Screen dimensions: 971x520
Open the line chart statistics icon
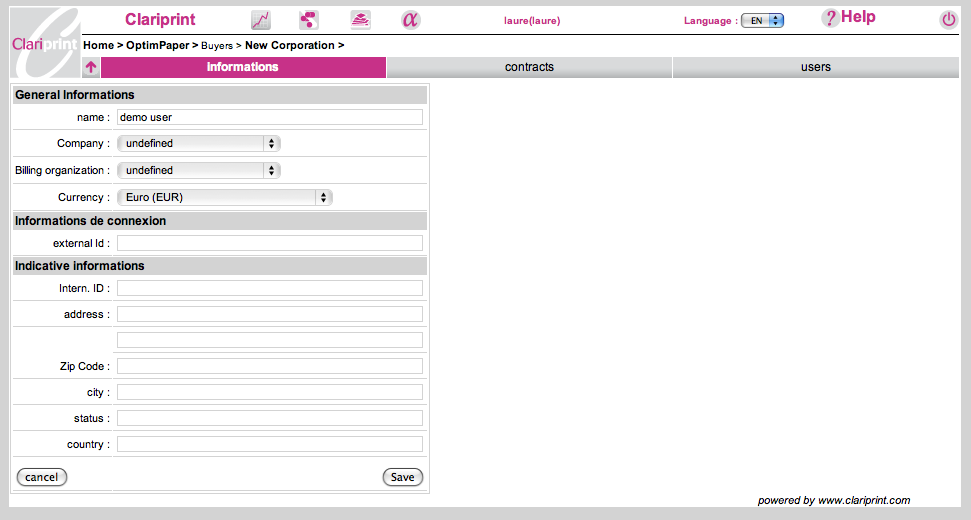pyautogui.click(x=260, y=20)
